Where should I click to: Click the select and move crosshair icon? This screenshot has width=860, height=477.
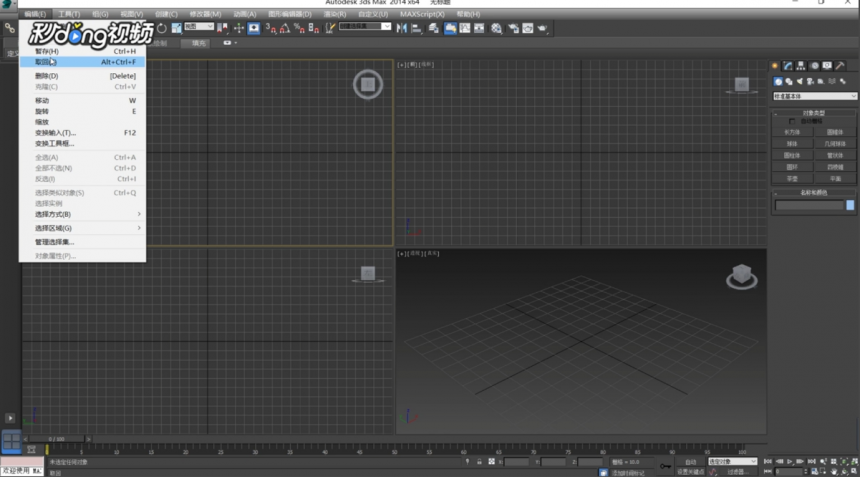point(239,28)
